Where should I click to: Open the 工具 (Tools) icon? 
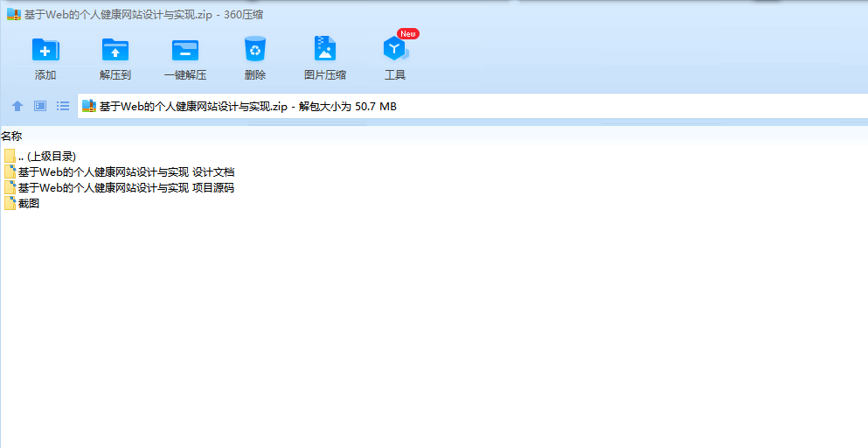pos(395,49)
